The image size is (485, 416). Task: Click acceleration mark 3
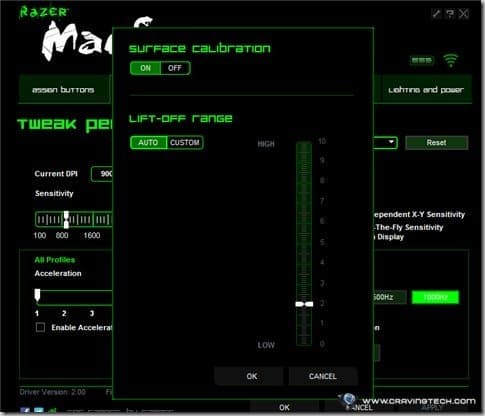[92, 313]
